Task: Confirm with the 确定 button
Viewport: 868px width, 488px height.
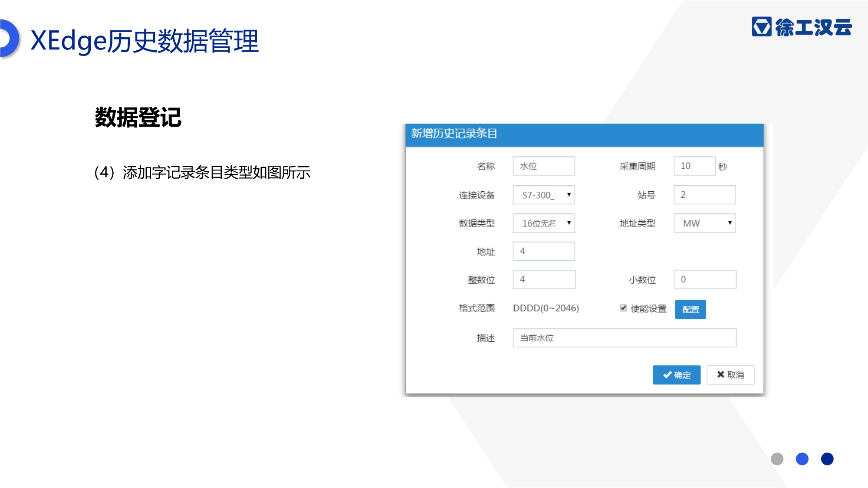Action: (677, 375)
